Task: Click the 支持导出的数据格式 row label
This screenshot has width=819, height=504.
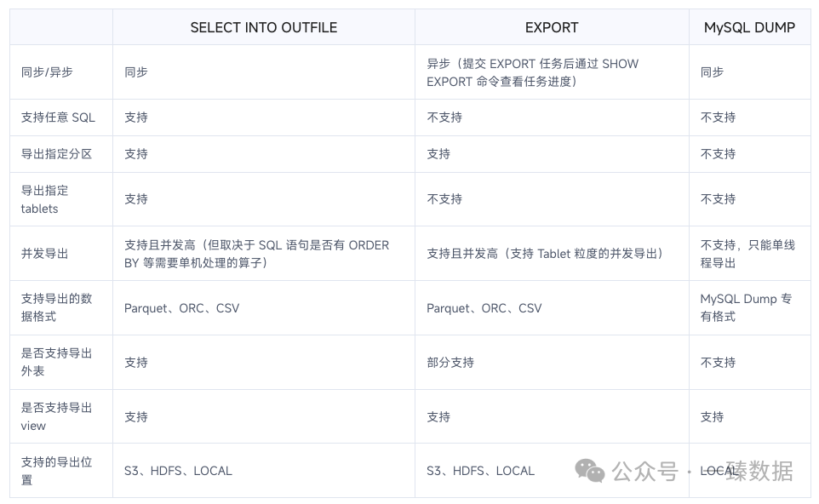Action: pyautogui.click(x=56, y=307)
